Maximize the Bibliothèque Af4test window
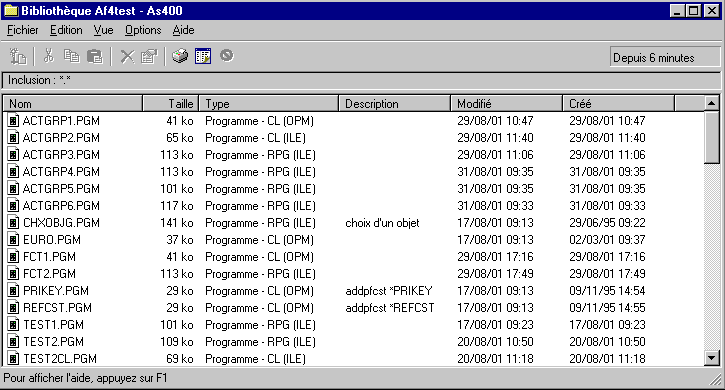The image size is (725, 390). [694, 11]
